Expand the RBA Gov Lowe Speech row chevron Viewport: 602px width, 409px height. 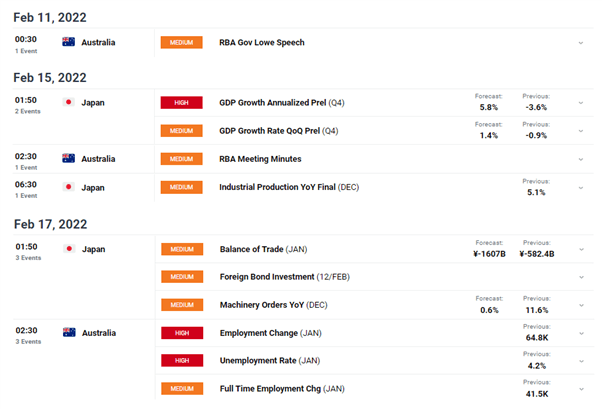pos(581,43)
